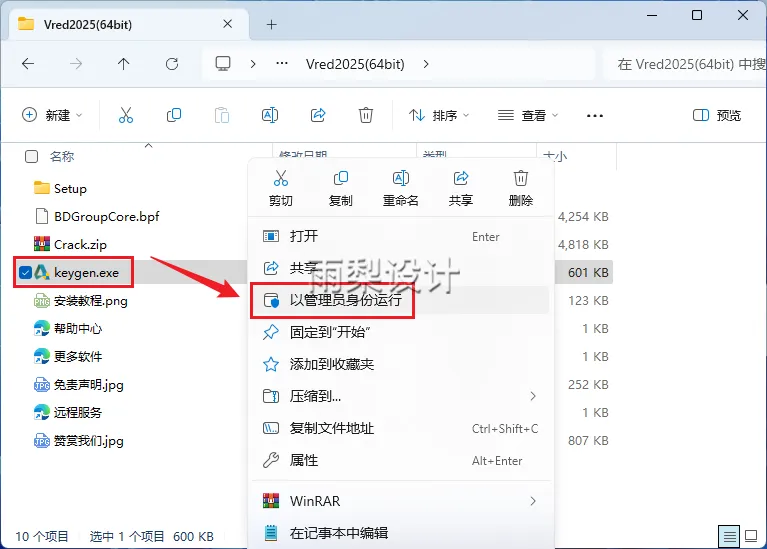This screenshot has height=549, width=767.
Task: Go back with the left arrow button
Action: [28, 64]
